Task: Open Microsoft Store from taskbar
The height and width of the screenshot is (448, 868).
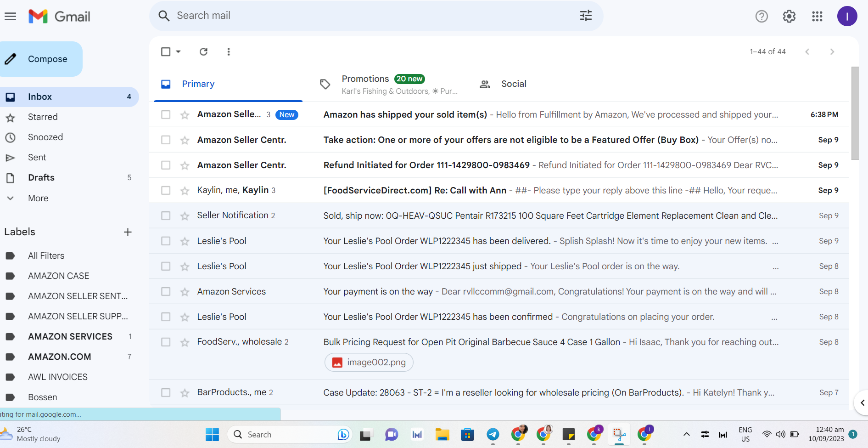Action: tap(467, 434)
